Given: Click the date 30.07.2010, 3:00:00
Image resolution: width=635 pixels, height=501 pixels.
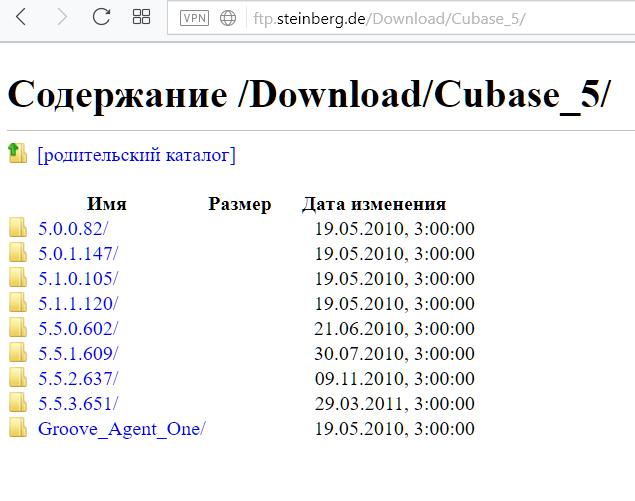Looking at the screenshot, I should pos(394,354).
